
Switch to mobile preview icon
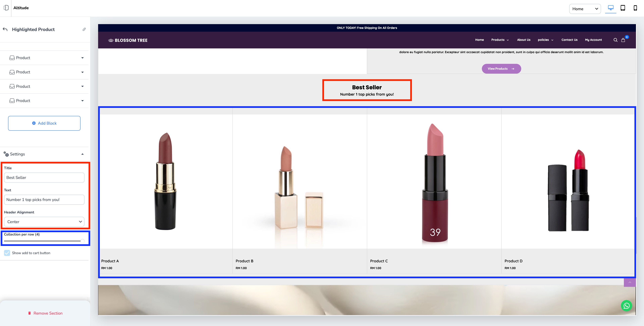pos(635,8)
